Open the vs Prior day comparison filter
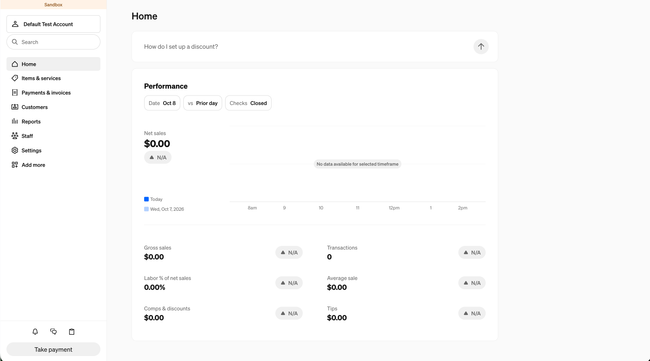 click(203, 103)
